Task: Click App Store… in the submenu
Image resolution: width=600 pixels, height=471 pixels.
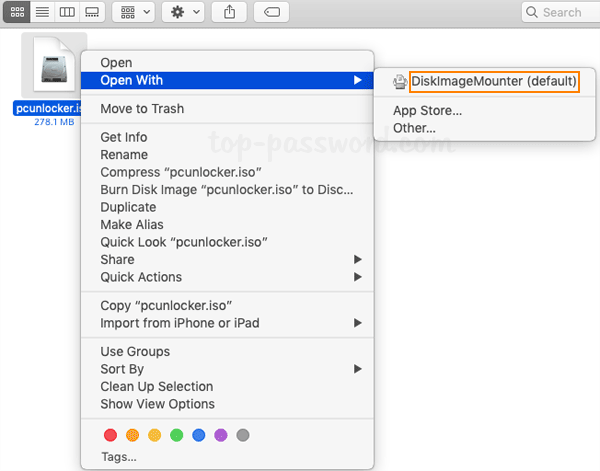Action: pyautogui.click(x=427, y=111)
